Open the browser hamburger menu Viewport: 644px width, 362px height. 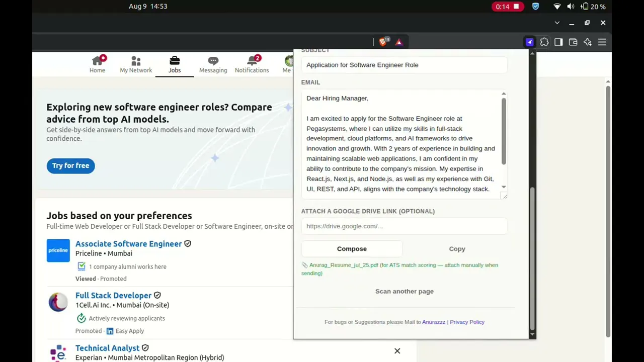(602, 42)
